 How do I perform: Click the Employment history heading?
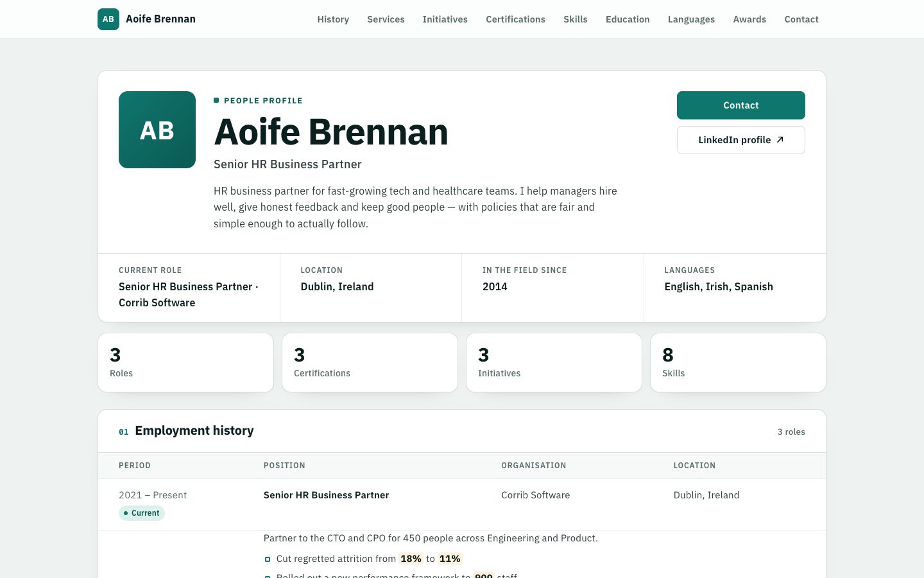tap(194, 431)
